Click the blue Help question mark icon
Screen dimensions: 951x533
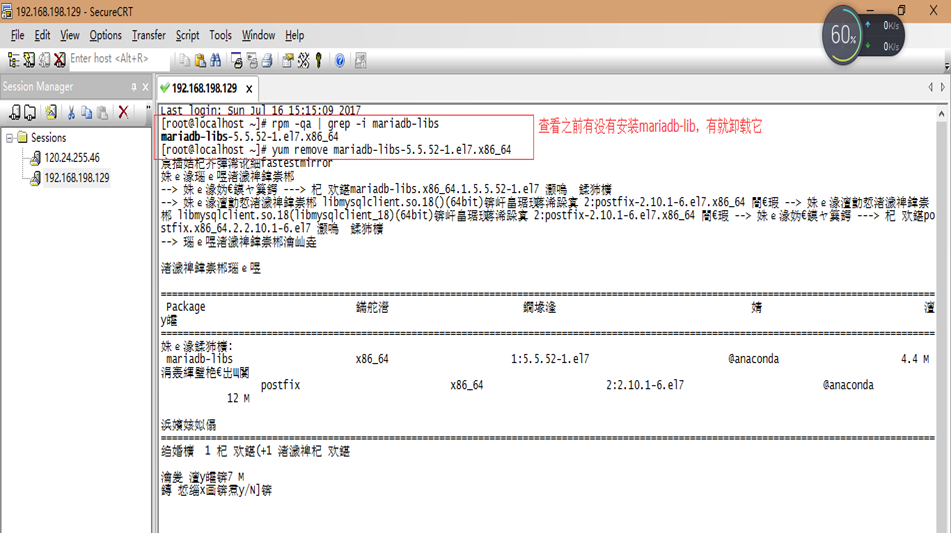[x=340, y=60]
